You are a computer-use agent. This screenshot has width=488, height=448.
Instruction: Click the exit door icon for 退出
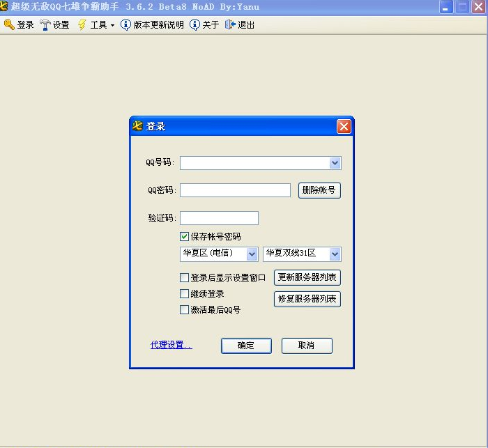coord(230,25)
